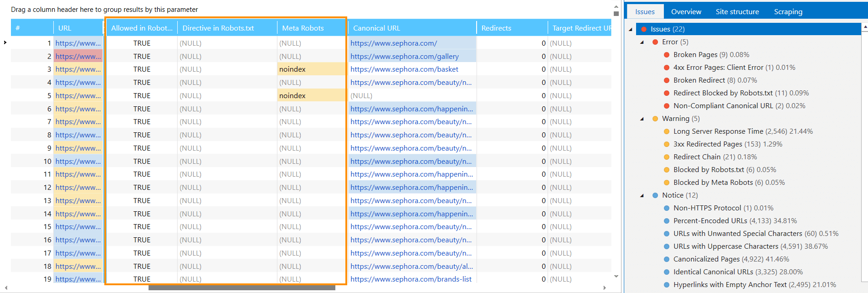
Task: Select URLs with Uppercase Characters issue
Action: coord(750,246)
